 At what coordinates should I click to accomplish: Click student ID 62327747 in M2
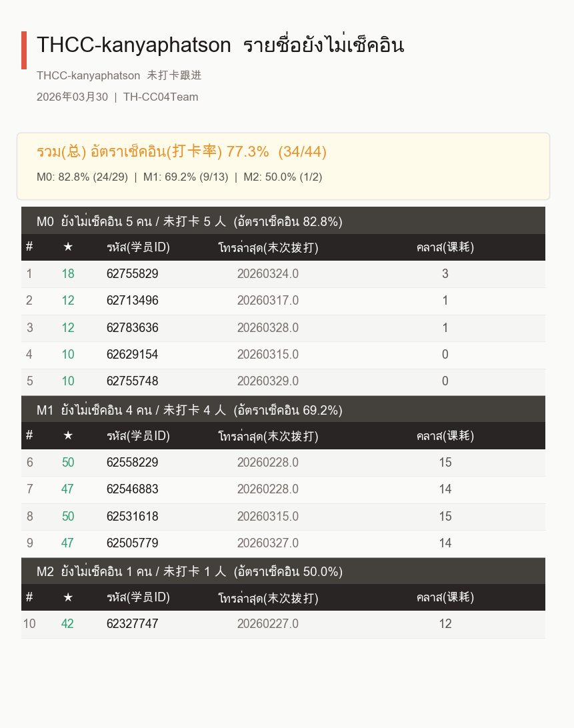point(133,623)
